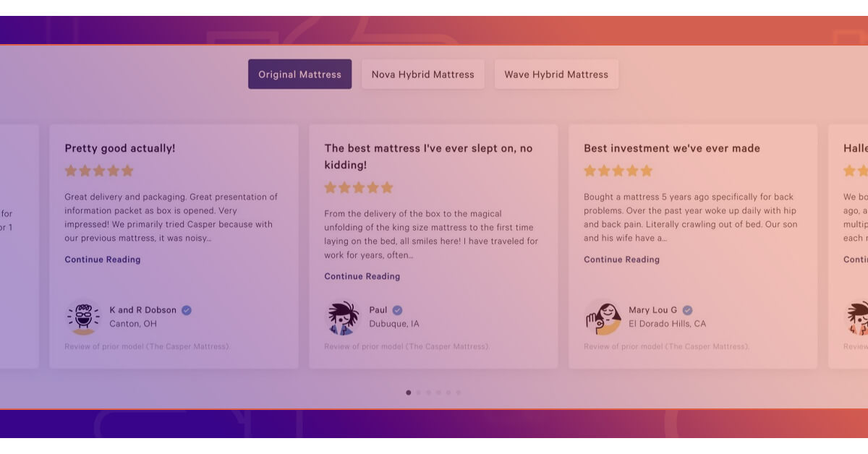
Task: Go to fourth carousel page dot
Action: pos(438,393)
